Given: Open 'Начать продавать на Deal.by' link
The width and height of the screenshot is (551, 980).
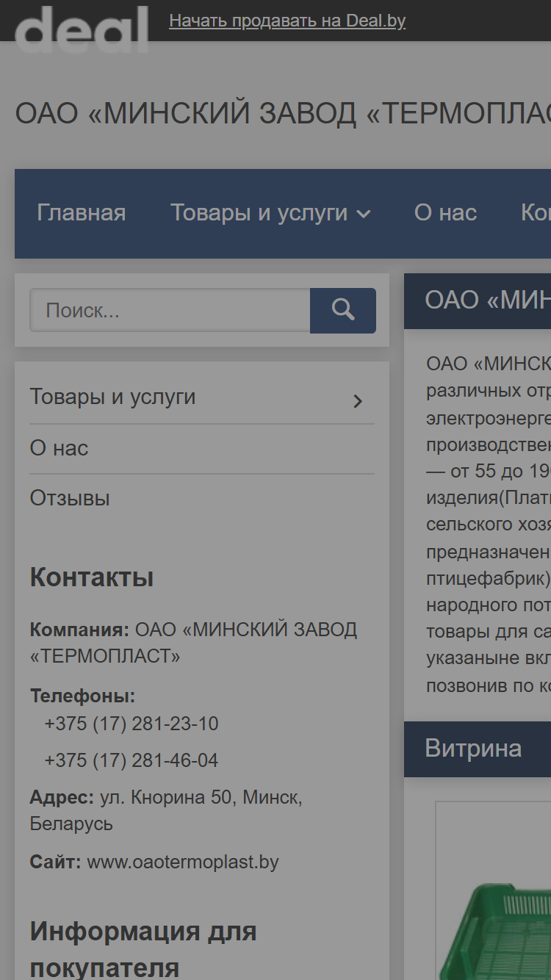Looking at the screenshot, I should click(x=287, y=21).
